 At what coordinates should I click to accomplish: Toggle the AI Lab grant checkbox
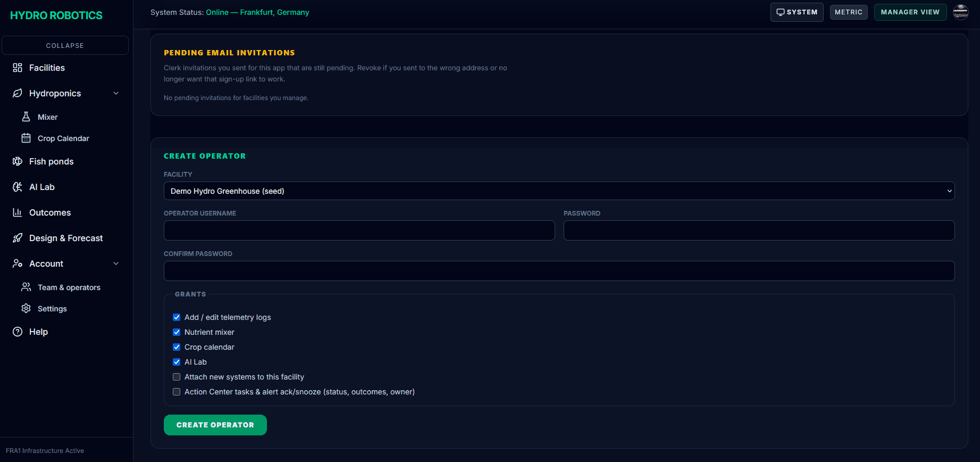tap(177, 362)
